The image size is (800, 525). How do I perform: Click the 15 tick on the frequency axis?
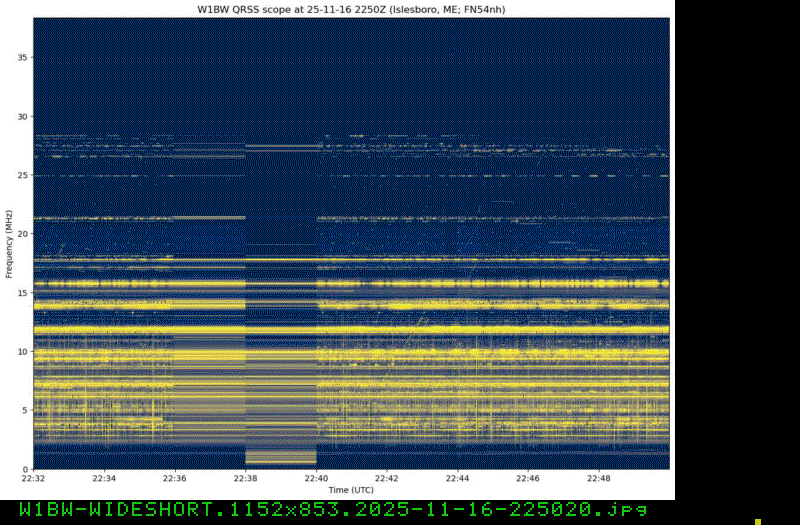(x=24, y=293)
